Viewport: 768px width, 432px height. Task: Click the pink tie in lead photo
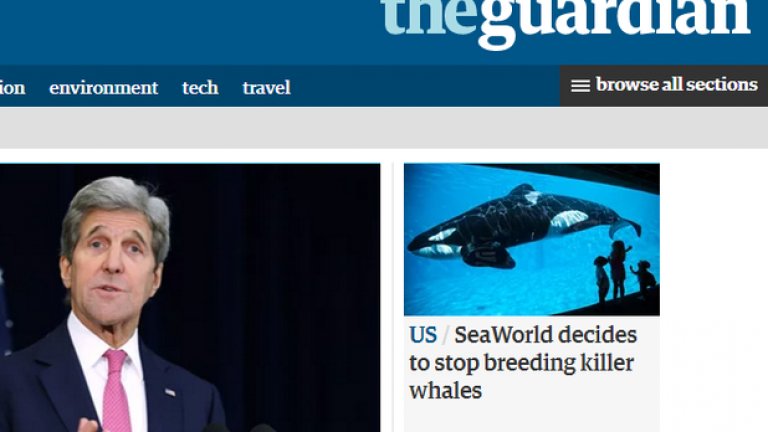point(117,392)
